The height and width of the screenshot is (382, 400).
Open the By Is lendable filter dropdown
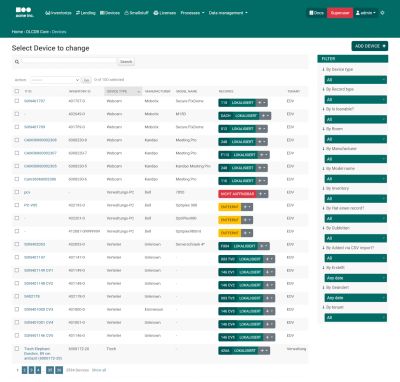(356, 119)
